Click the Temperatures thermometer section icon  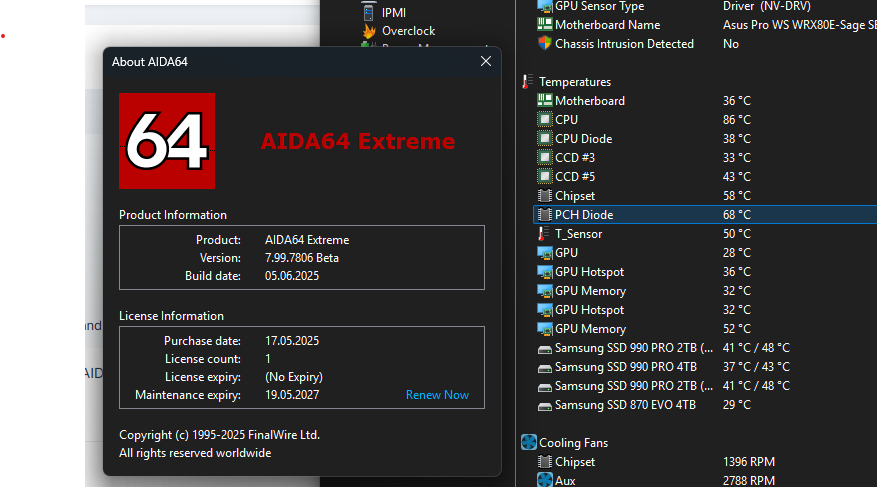[x=527, y=82]
